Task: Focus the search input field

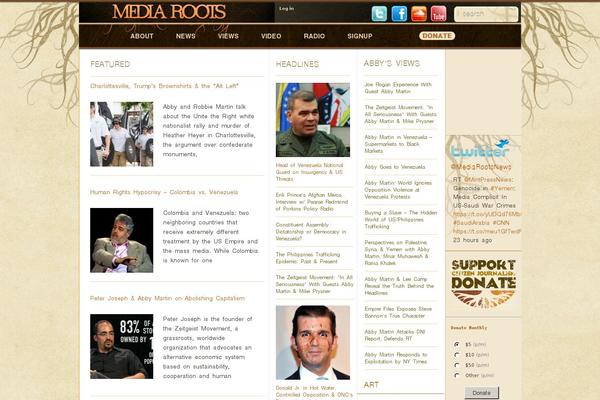Action: pyautogui.click(x=486, y=14)
